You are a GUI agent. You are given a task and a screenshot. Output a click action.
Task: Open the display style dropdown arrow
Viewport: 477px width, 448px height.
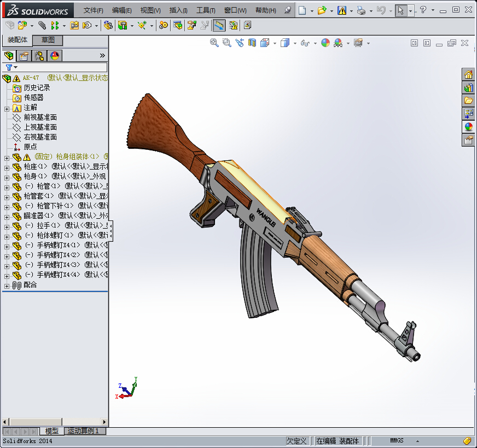point(295,43)
